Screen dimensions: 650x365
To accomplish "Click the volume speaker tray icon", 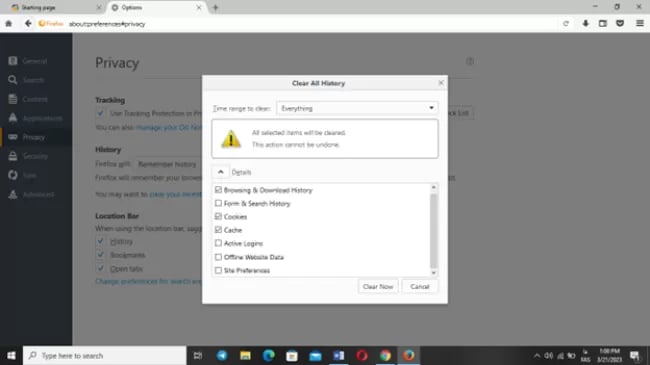I will (x=548, y=355).
